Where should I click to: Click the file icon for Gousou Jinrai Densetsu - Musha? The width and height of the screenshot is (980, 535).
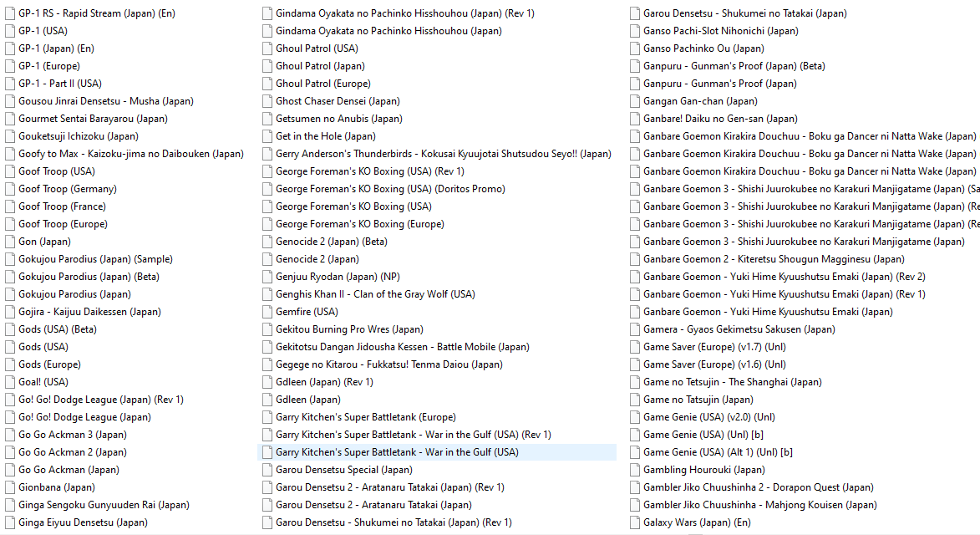pyautogui.click(x=10, y=101)
